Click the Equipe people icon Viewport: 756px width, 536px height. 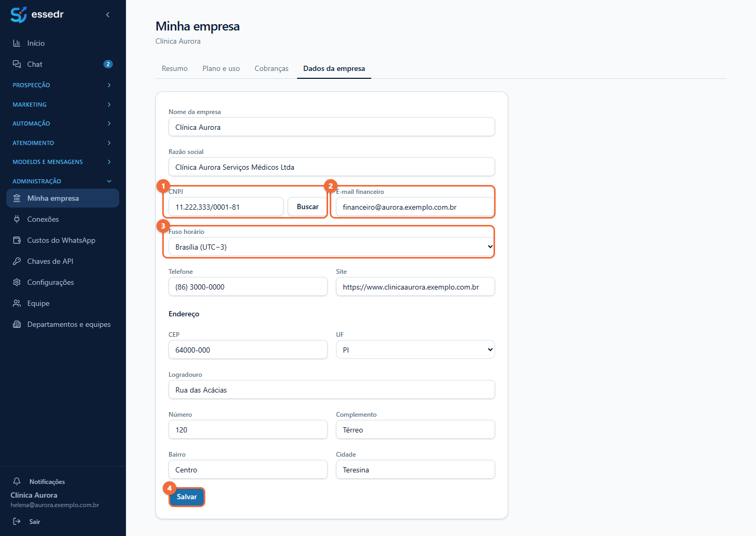coord(17,303)
